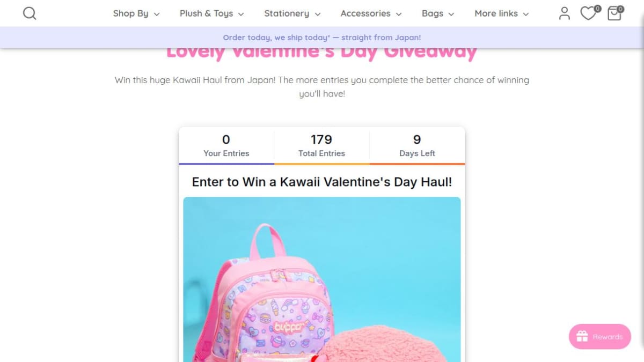
Task: Open the Bags menu
Action: pyautogui.click(x=438, y=13)
